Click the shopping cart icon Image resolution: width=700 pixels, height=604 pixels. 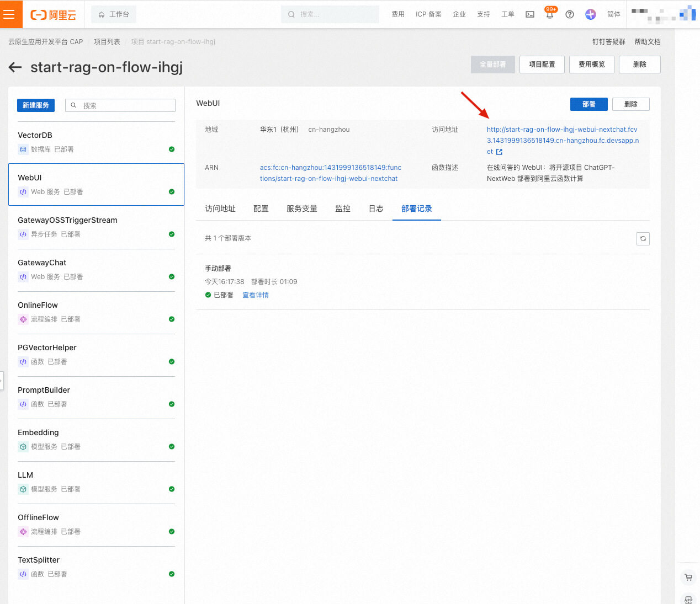pyautogui.click(x=688, y=578)
